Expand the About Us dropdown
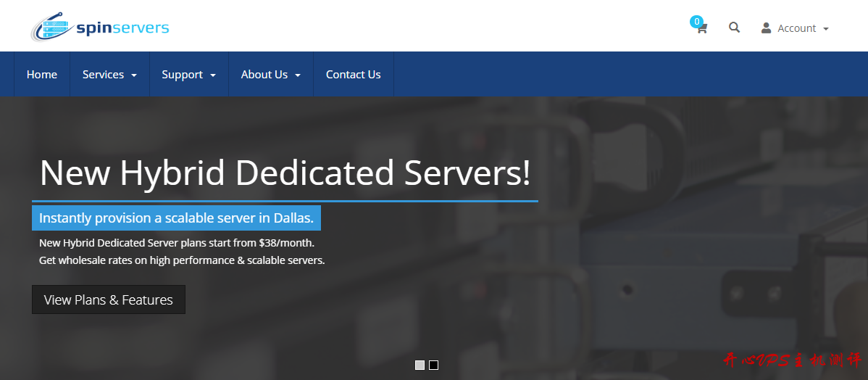Viewport: 868px width, 380px height. [x=270, y=74]
